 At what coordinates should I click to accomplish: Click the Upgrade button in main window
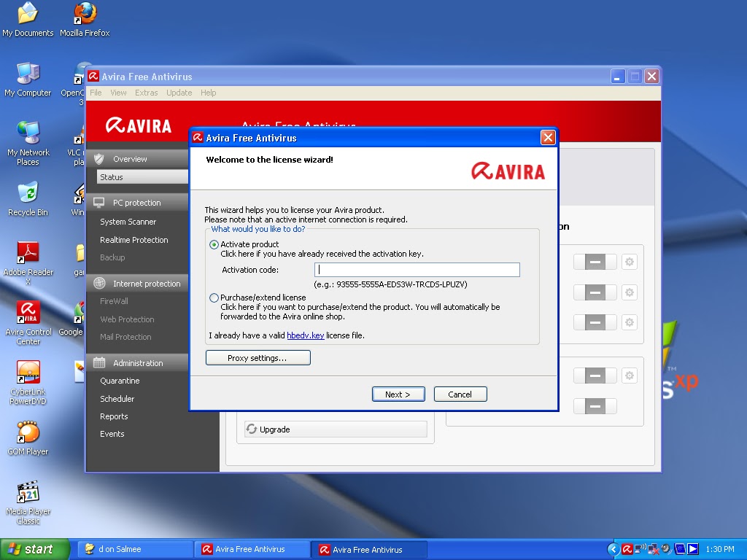(x=336, y=429)
